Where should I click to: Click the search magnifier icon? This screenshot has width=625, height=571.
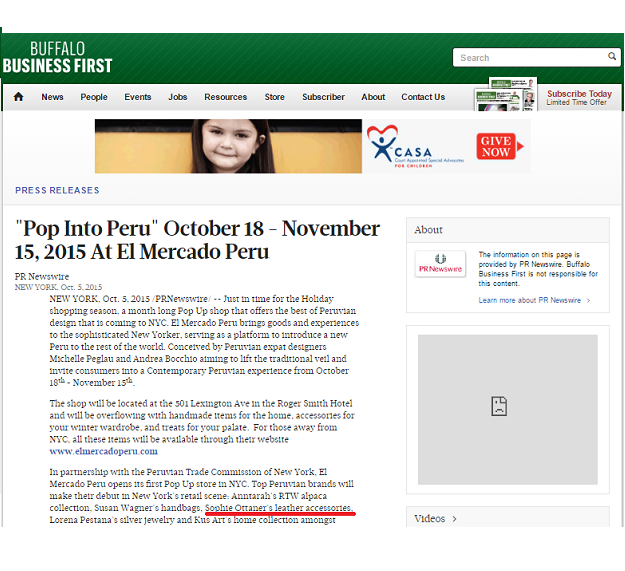[x=612, y=58]
